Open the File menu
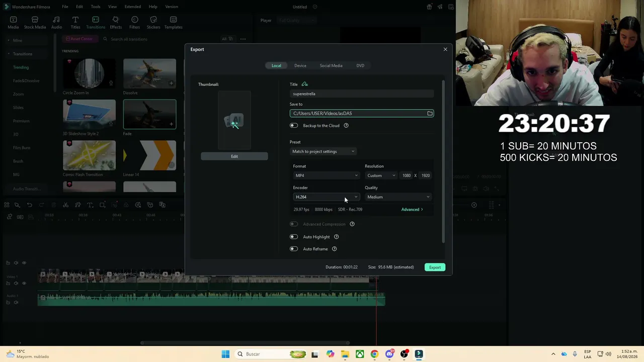This screenshot has height=362, width=644. 65,7
